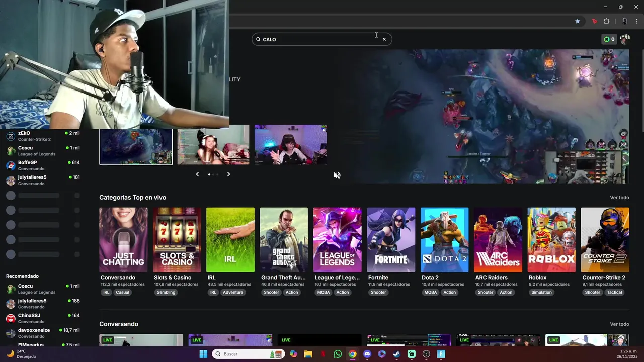Open the Chrome profile icon beside the menu
The image size is (644, 362).
[x=625, y=21]
